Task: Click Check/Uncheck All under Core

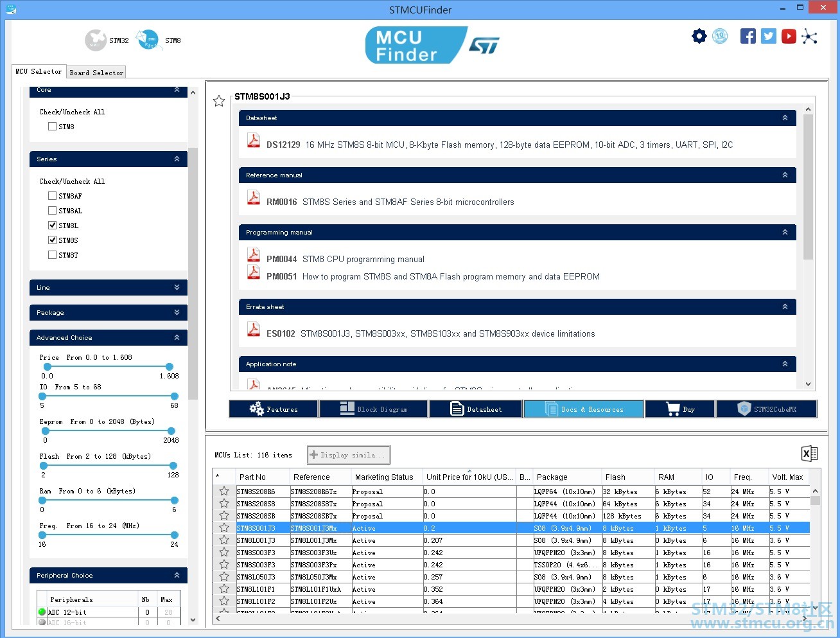Action: 72,112
